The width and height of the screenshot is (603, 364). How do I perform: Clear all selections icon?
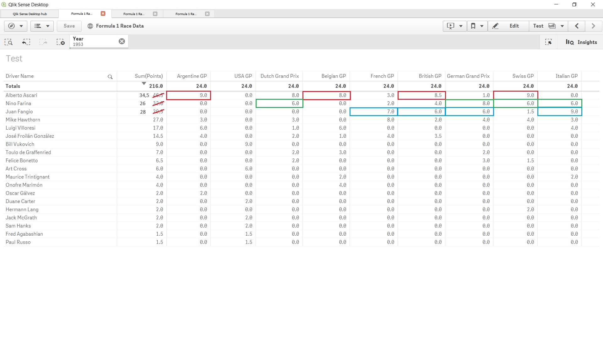coord(61,42)
